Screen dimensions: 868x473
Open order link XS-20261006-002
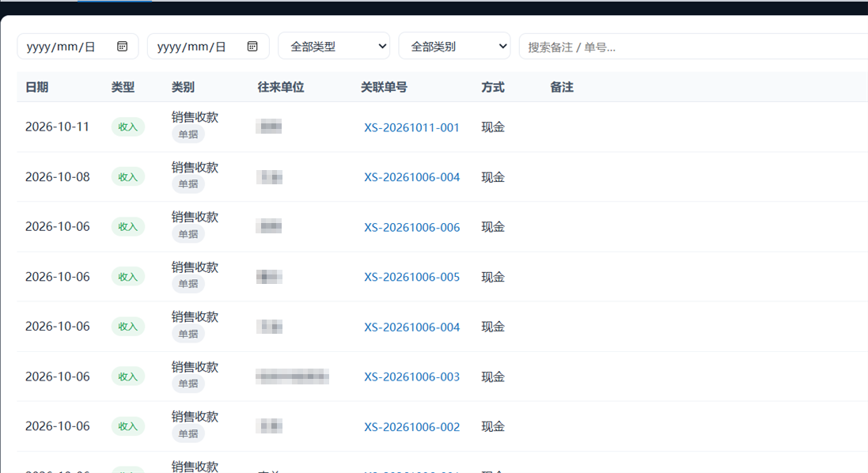pyautogui.click(x=412, y=426)
